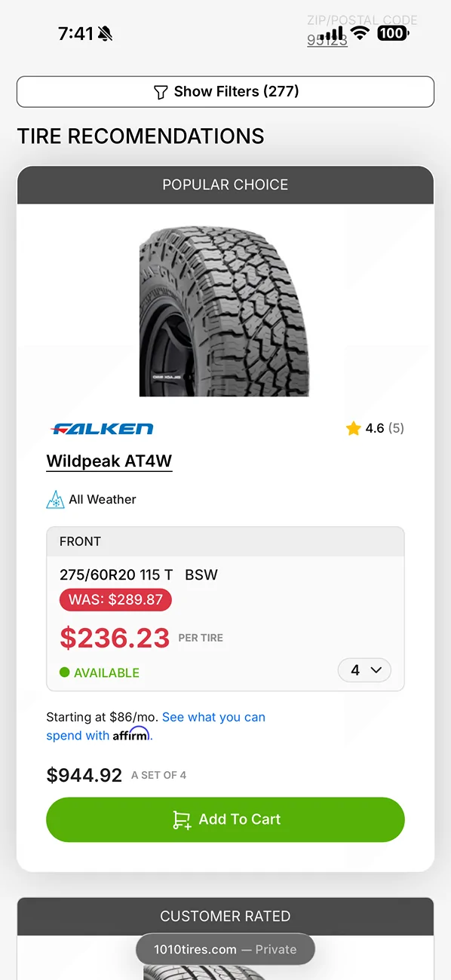The width and height of the screenshot is (451, 980).
Task: Expand the quantity dropdown showing 4
Action: [364, 669]
